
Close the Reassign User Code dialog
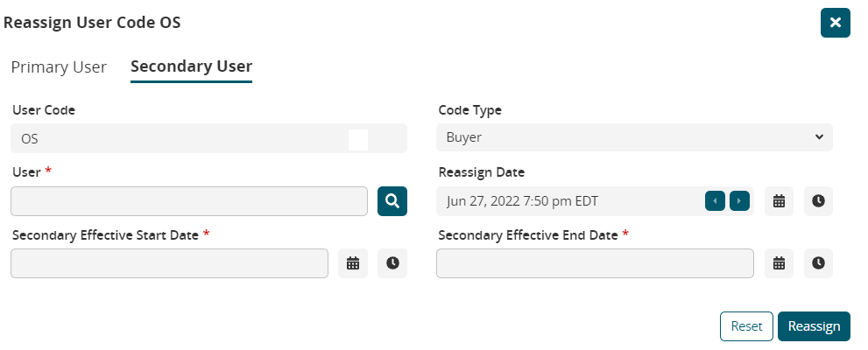coord(836,23)
